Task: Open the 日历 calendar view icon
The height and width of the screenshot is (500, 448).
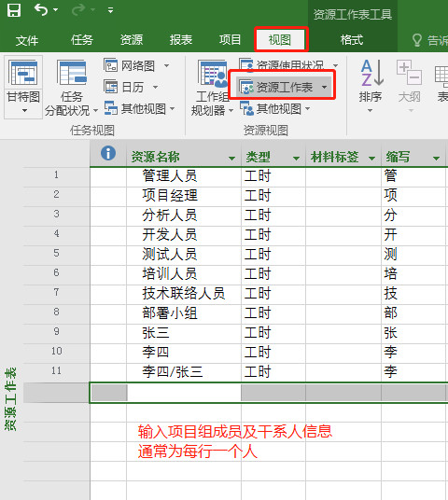Action: tap(111, 87)
